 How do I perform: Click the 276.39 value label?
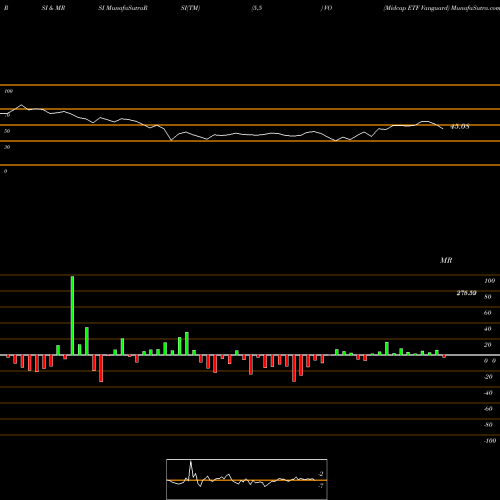pyautogui.click(x=466, y=293)
